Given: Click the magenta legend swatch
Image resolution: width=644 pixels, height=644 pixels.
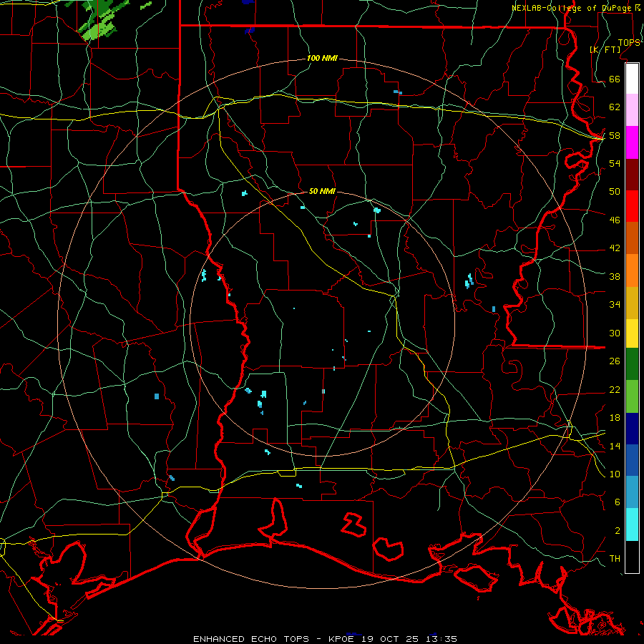Looking at the screenshot, I should (632, 142).
